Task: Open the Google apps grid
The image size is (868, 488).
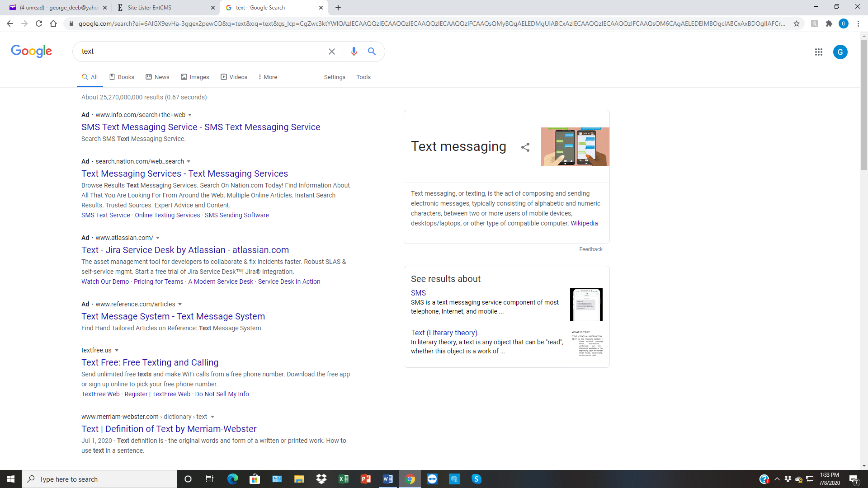Action: pyautogui.click(x=818, y=52)
